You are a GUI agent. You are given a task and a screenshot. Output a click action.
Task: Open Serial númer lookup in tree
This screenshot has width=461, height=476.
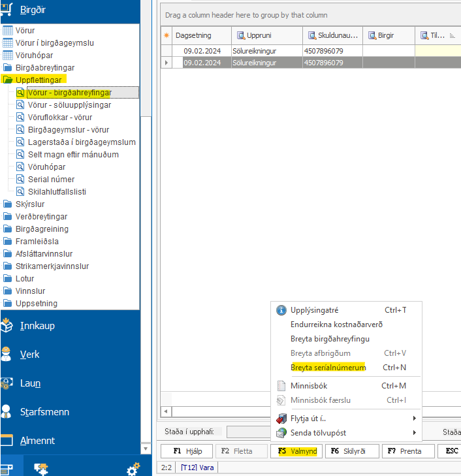click(51, 180)
